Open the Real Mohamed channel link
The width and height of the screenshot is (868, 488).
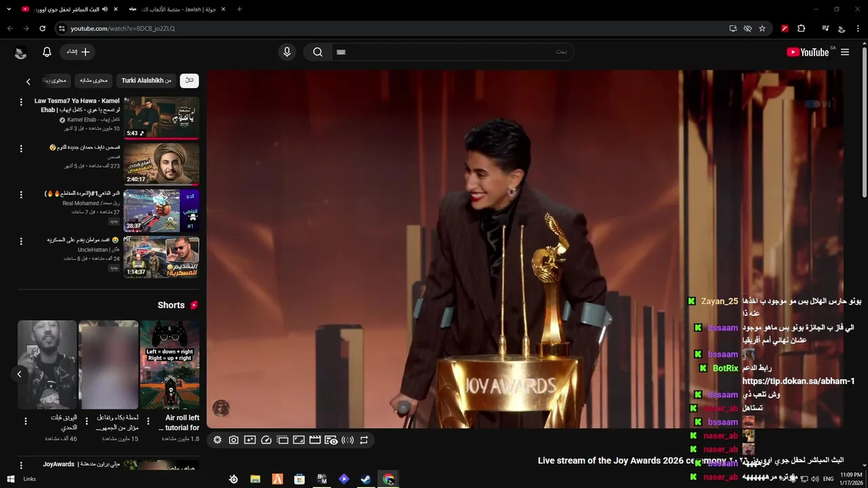91,203
